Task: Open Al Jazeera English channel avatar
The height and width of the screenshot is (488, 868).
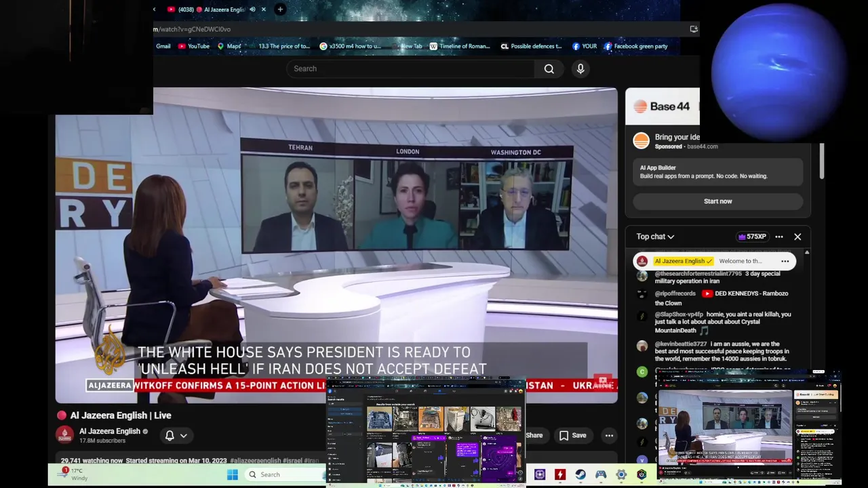Action: click(x=64, y=434)
